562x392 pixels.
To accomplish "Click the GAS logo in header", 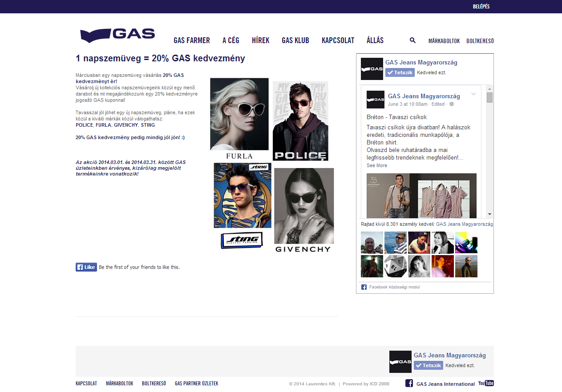I will coord(117,35).
